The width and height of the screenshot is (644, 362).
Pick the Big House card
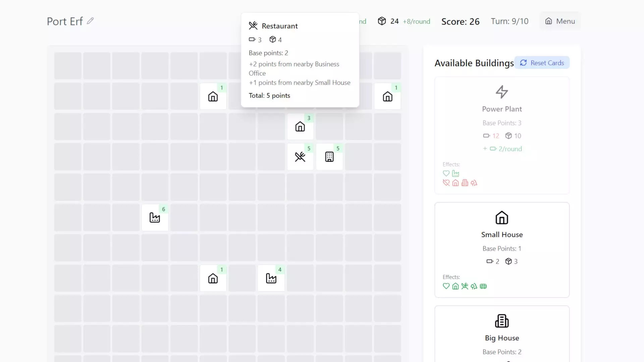click(x=502, y=335)
